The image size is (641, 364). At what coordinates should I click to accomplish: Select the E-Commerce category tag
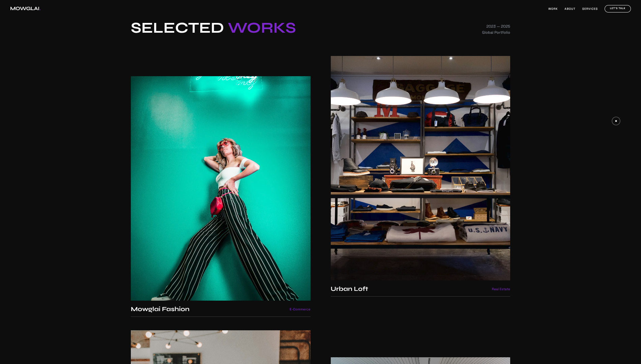tap(300, 309)
